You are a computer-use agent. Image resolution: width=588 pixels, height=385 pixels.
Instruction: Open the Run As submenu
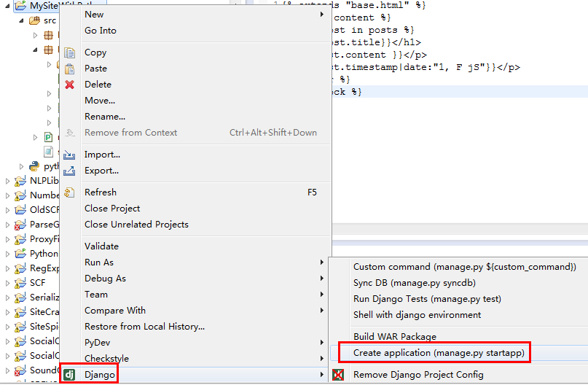(x=99, y=262)
